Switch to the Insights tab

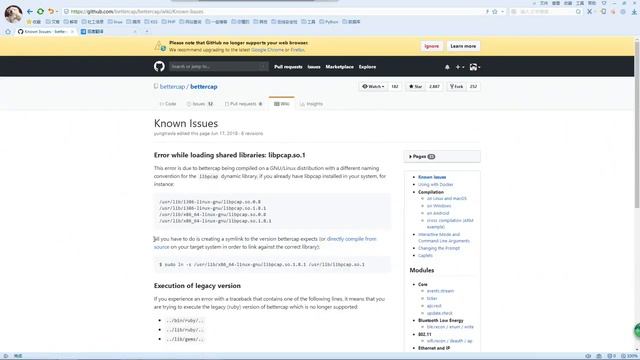[x=311, y=104]
